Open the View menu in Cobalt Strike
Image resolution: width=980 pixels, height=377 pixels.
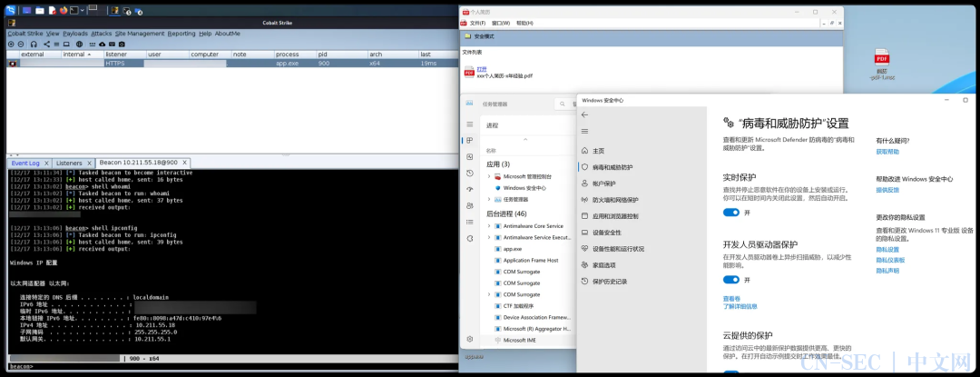pos(53,34)
